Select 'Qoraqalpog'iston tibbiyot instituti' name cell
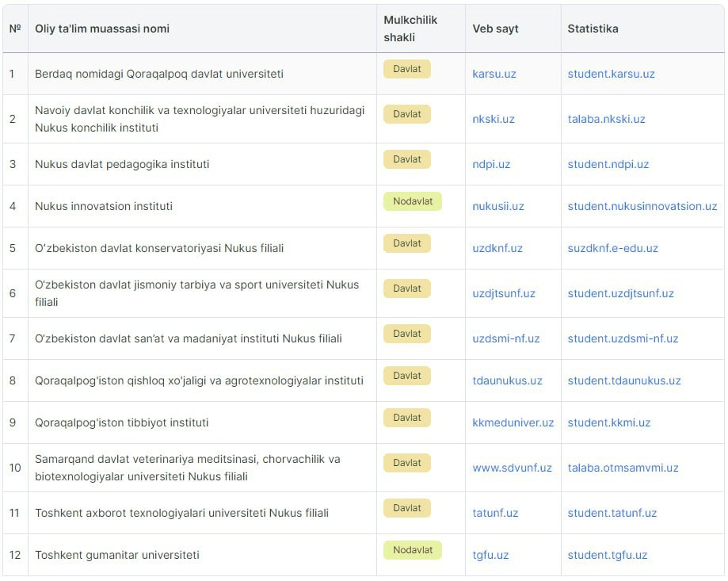Viewport: 728px width, 581px height. click(202, 422)
